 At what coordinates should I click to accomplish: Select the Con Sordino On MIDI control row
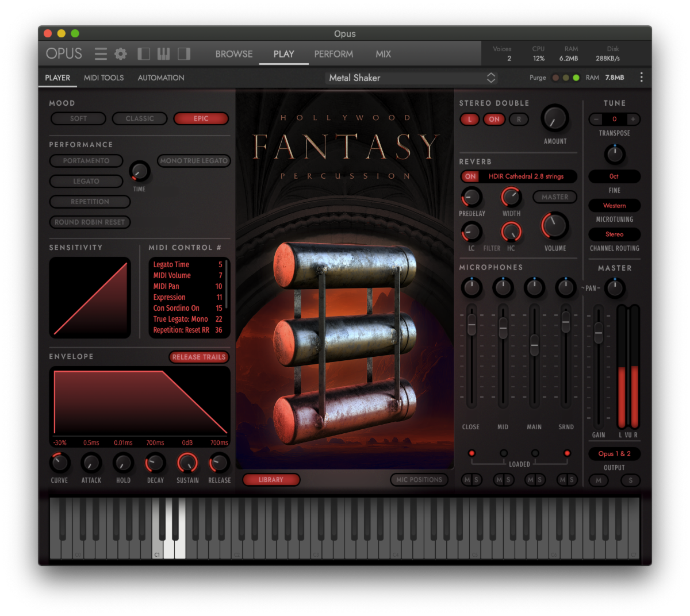[187, 308]
